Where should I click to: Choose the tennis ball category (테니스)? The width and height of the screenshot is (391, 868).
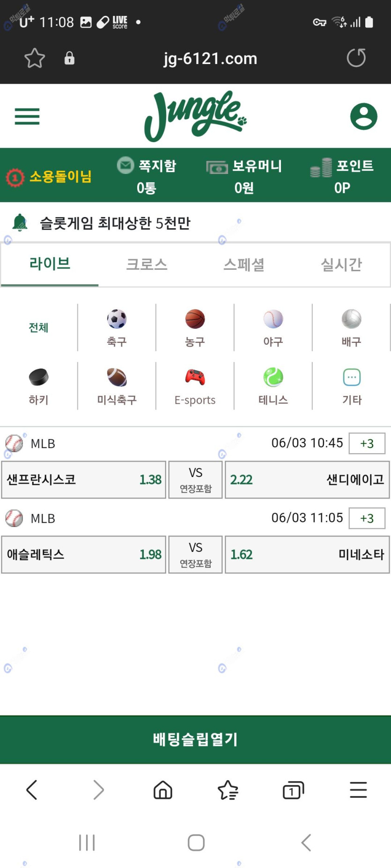[273, 386]
